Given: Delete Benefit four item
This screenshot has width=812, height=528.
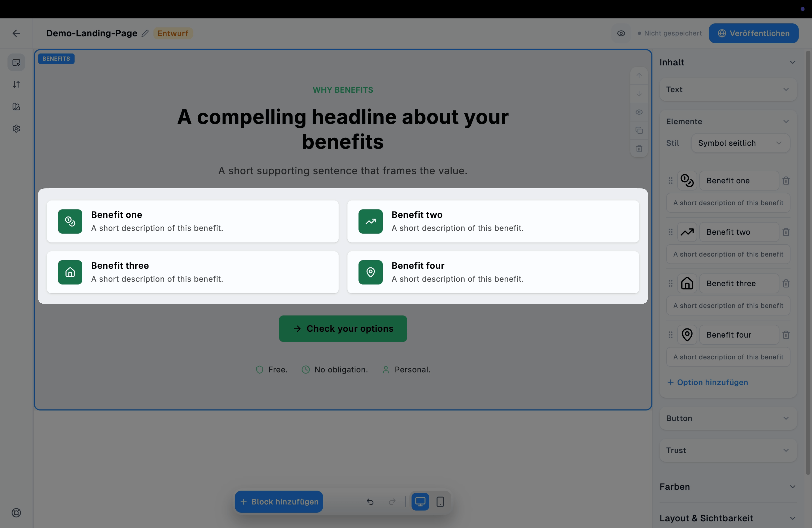Looking at the screenshot, I should click(786, 335).
